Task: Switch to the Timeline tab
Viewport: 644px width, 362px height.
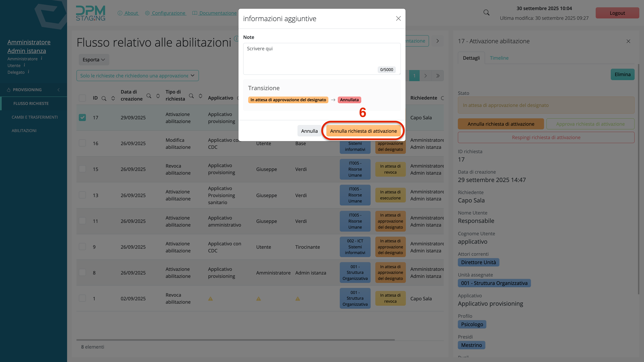Action: click(499, 58)
